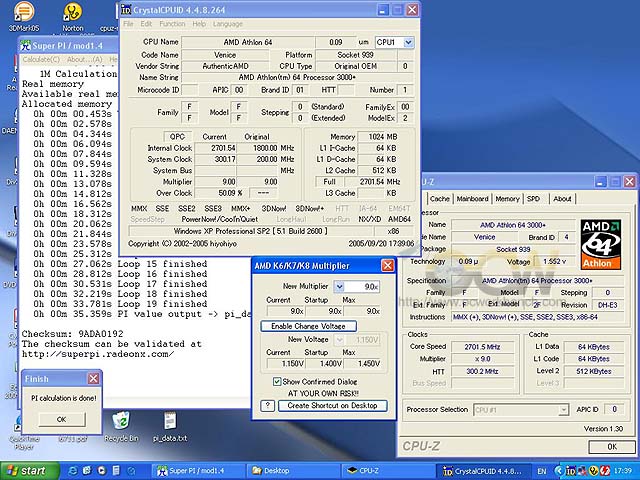Click the Checksum: 9ADA0192 line
Viewport: 640px width, 480px height.
72,334
